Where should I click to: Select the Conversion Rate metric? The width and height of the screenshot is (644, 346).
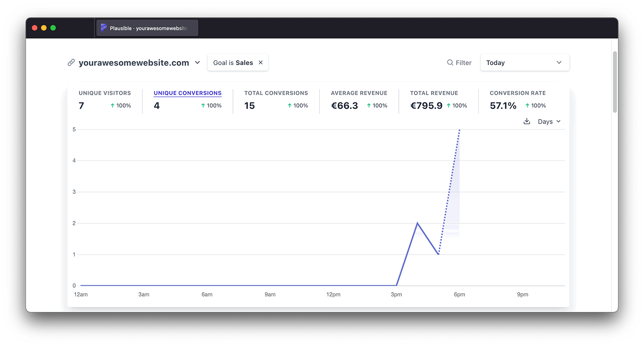pyautogui.click(x=518, y=93)
